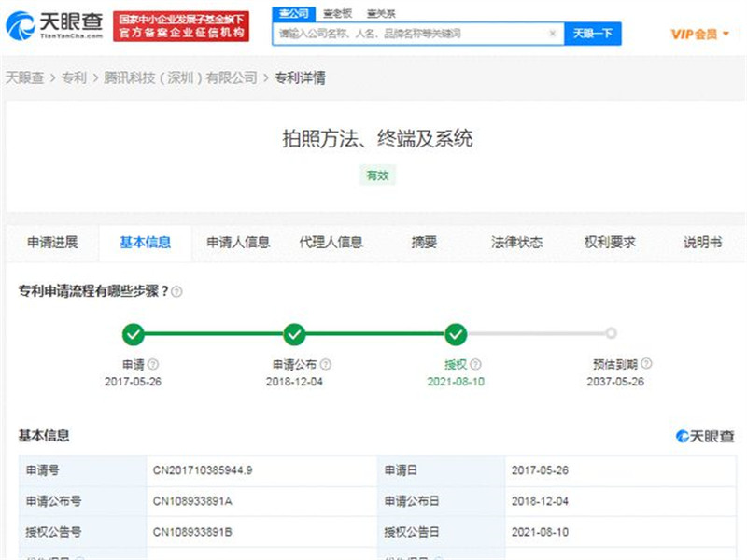Click publication number CN108933891A
747x560 pixels.
pyautogui.click(x=192, y=501)
